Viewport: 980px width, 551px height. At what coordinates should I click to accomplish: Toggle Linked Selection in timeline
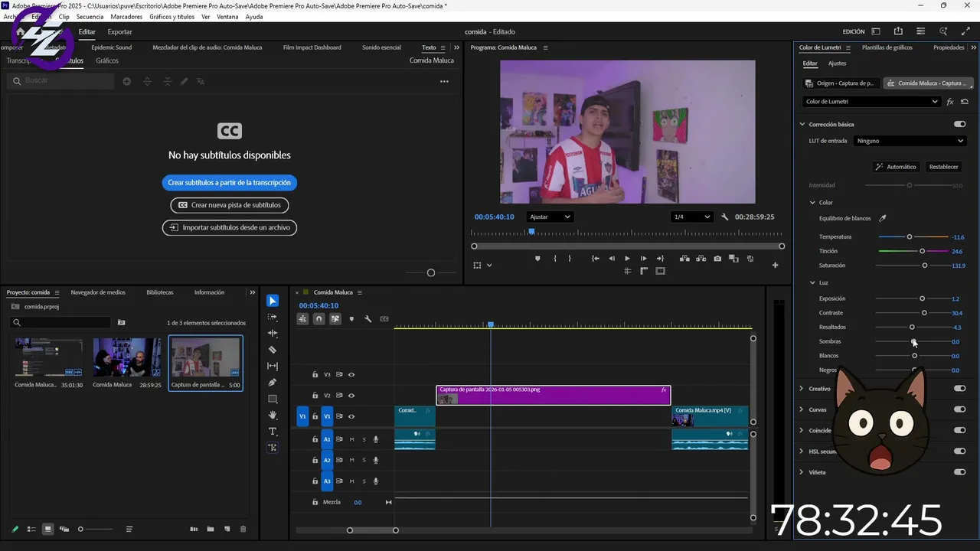[335, 319]
